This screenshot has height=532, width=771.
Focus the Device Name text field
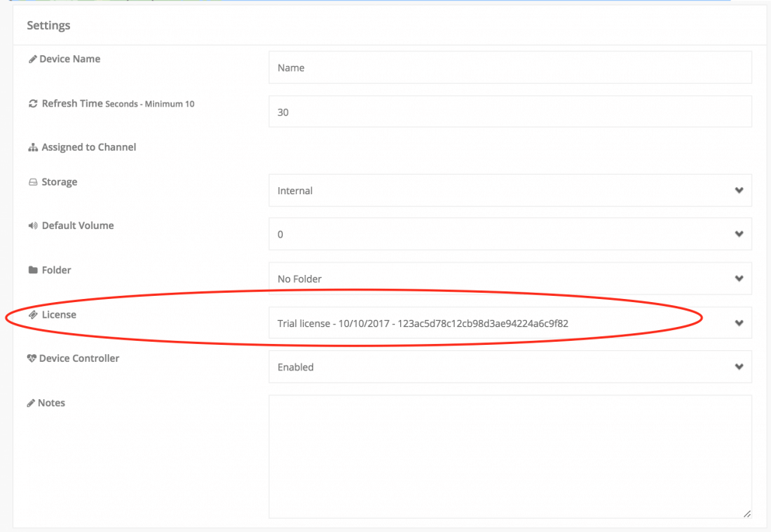click(x=509, y=68)
